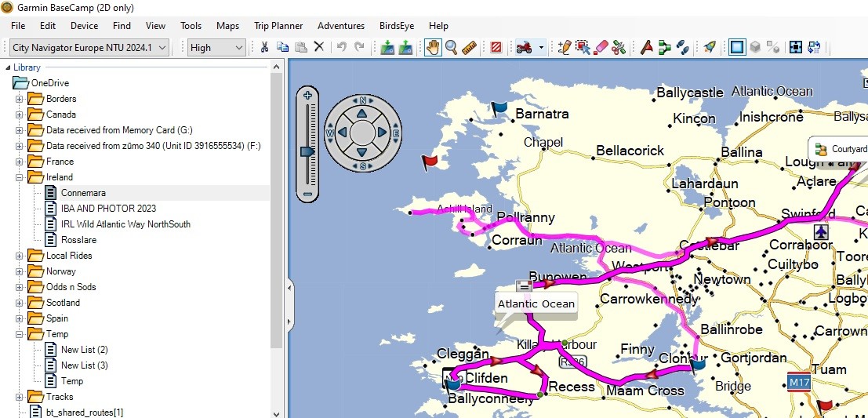Viewport: 868px width, 418px height.
Task: Expand the Borders folder
Action: pyautogui.click(x=20, y=99)
